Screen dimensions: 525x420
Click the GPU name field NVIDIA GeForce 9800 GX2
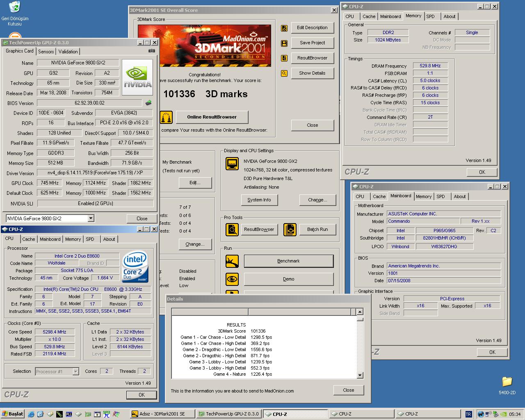click(78, 63)
